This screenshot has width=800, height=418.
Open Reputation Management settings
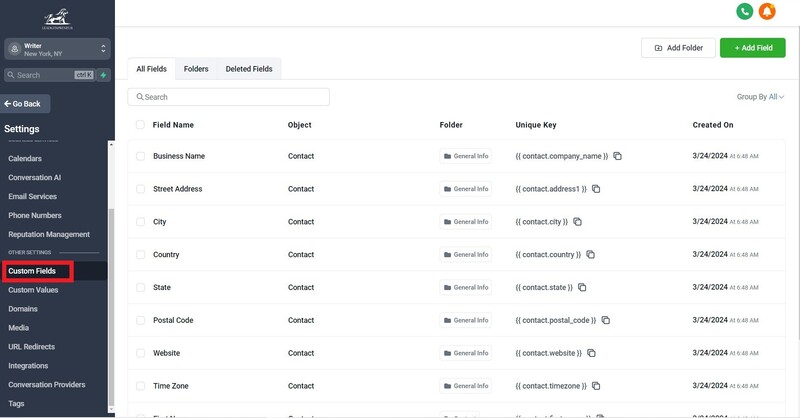click(49, 234)
